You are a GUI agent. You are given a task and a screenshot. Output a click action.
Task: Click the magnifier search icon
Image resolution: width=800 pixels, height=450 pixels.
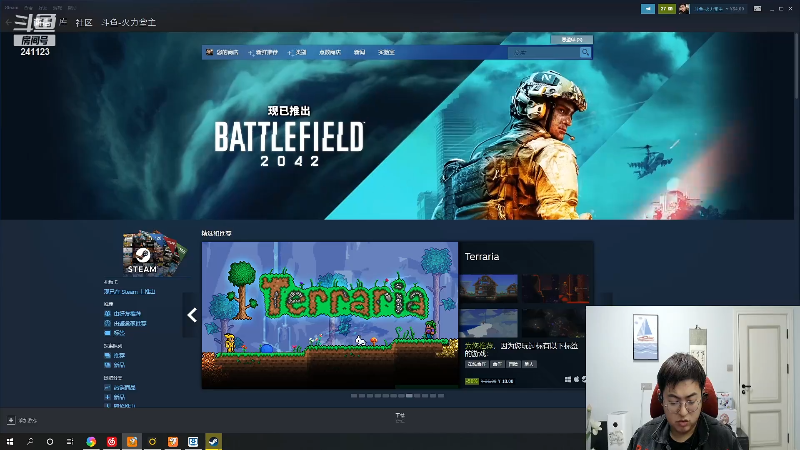point(585,53)
